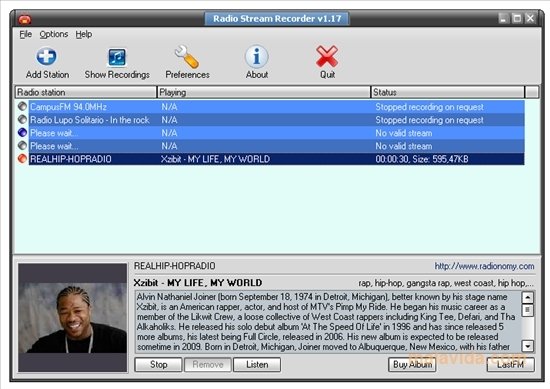Click the Playing column header
The image size is (550, 389).
click(264, 92)
